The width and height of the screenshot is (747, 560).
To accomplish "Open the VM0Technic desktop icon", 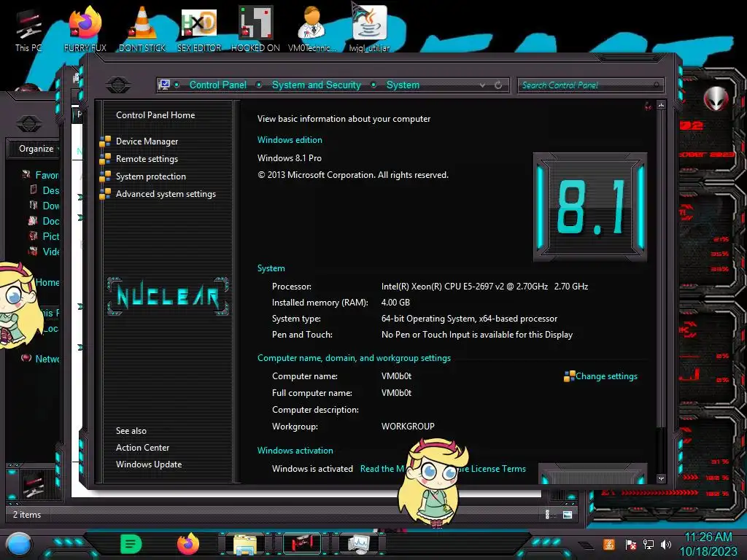I will pyautogui.click(x=312, y=29).
